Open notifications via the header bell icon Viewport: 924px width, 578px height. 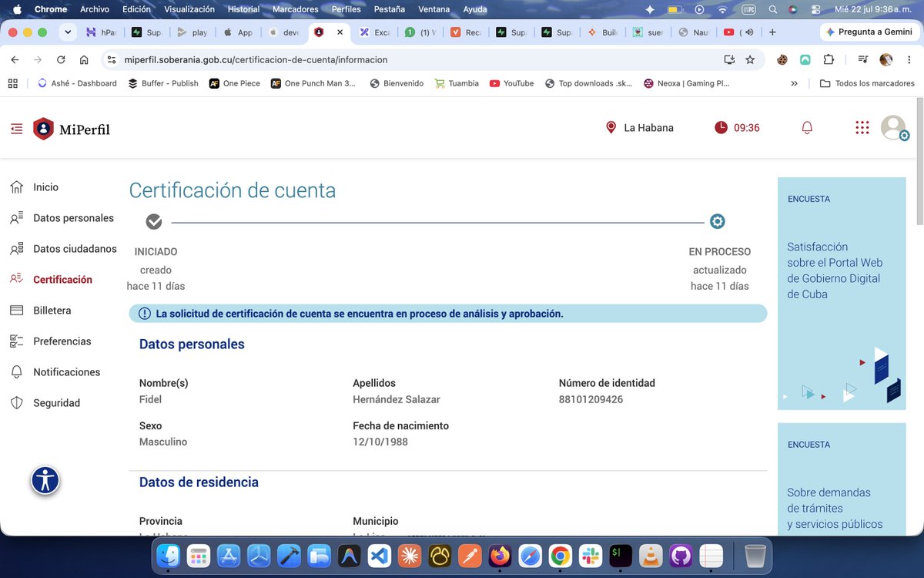point(807,128)
